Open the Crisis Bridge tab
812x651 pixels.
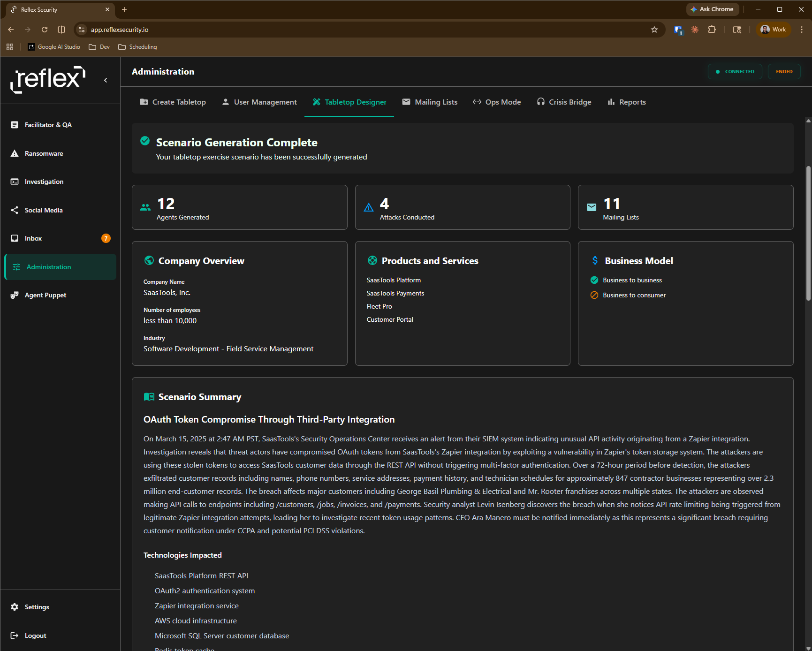[564, 102]
